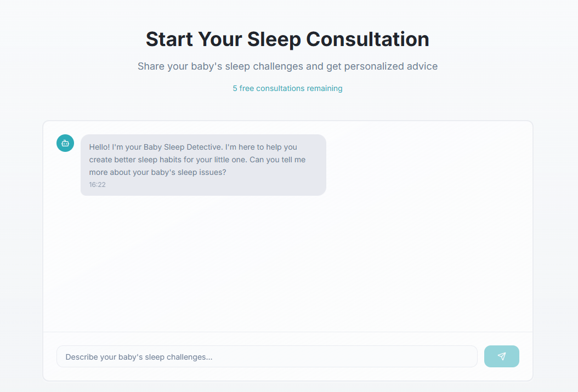Click the personalized advice subtitle text
Image resolution: width=578 pixels, height=392 pixels.
point(287,66)
